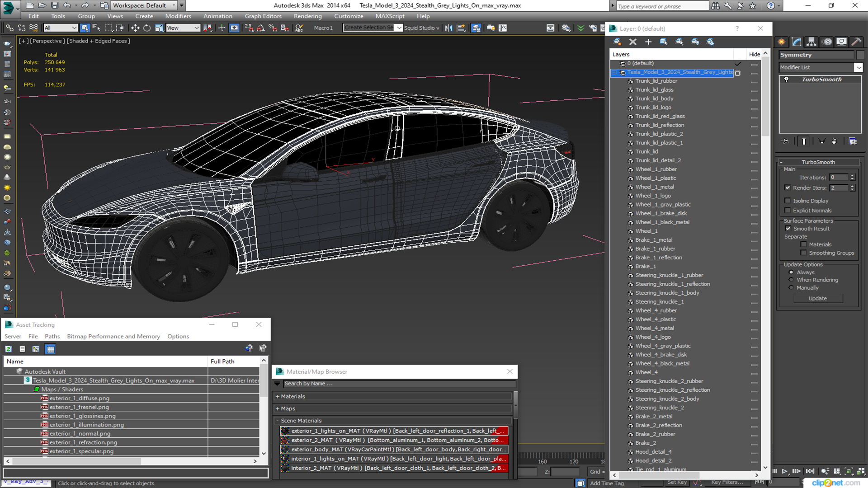
Task: Toggle Render Iters checkbox
Action: click(x=788, y=188)
